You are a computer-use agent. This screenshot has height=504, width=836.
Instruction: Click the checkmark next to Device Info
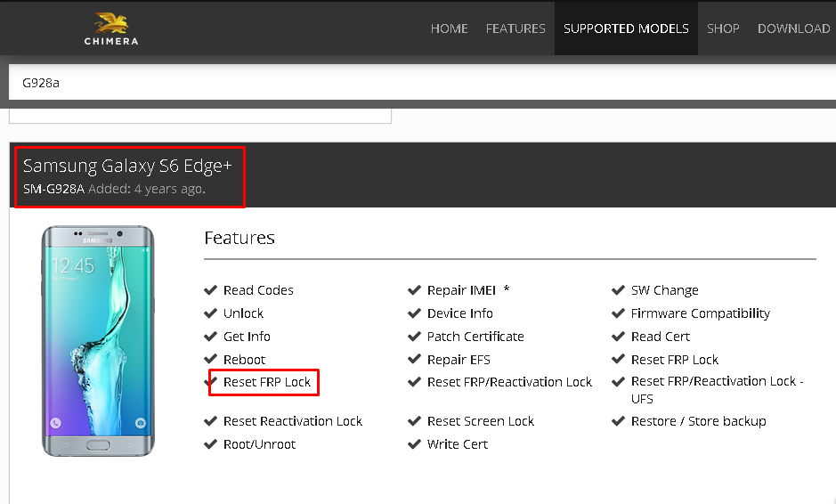tap(414, 313)
